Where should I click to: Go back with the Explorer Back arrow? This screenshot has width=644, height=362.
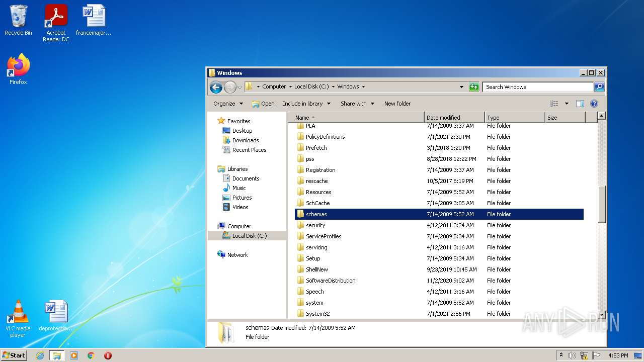click(x=216, y=87)
